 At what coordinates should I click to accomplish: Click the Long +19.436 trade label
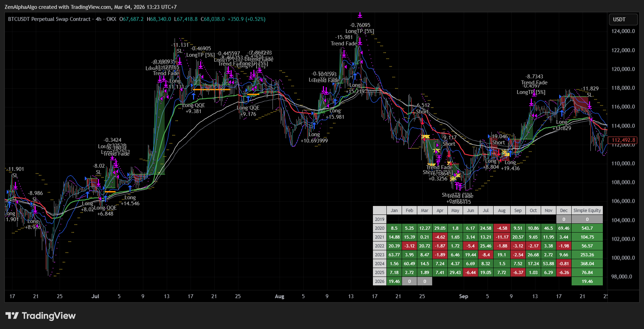pos(510,165)
